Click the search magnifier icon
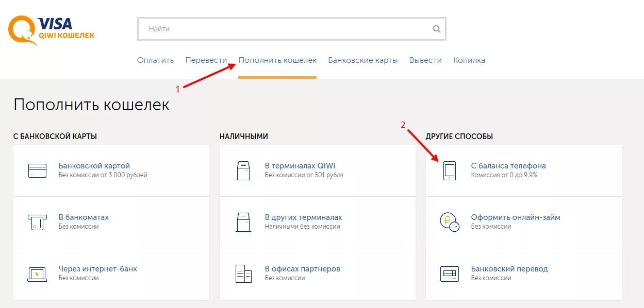Image resolution: width=644 pixels, height=308 pixels. coord(437,29)
